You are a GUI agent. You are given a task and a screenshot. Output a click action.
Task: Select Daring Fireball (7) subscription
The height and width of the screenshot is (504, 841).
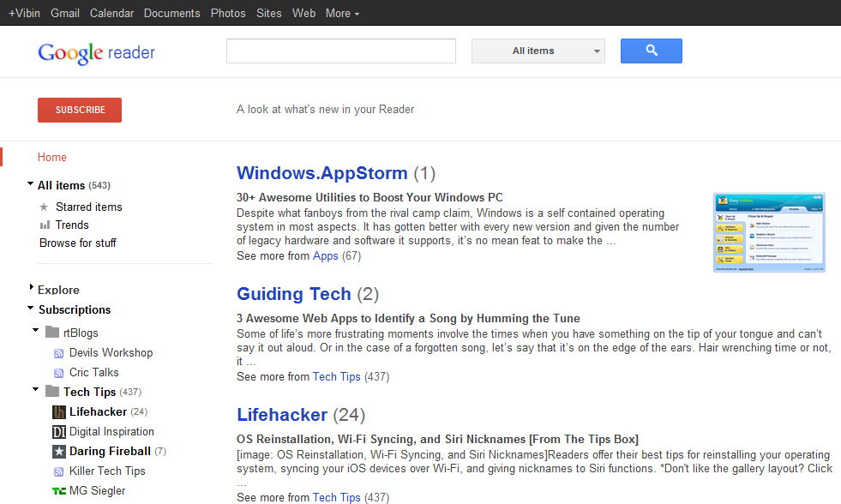pyautogui.click(x=118, y=452)
